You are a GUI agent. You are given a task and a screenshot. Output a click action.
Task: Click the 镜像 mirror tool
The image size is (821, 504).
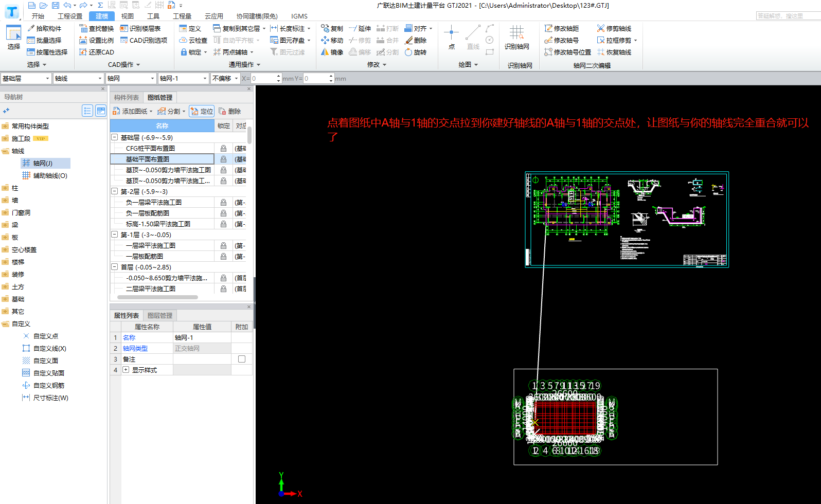pos(332,52)
